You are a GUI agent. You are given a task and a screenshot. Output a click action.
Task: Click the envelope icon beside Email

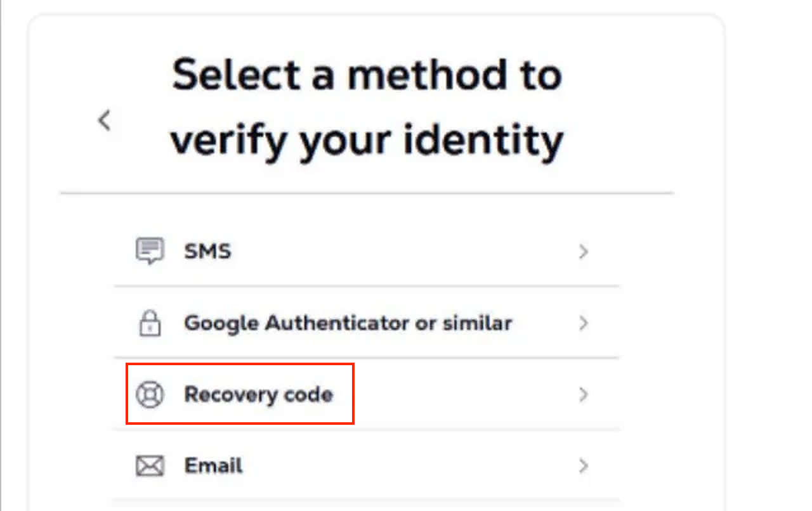click(150, 467)
